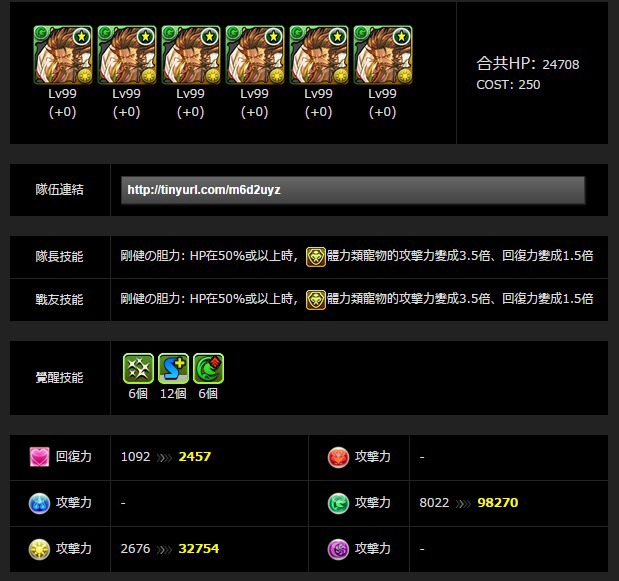619x581 pixels.
Task: Click the pink heart recovery icon
Action: point(39,457)
